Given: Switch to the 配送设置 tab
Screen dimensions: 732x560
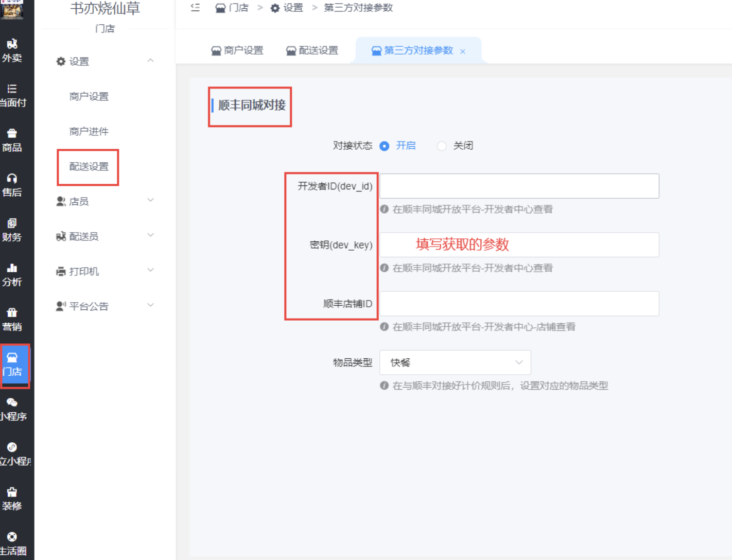Looking at the screenshot, I should [312, 50].
